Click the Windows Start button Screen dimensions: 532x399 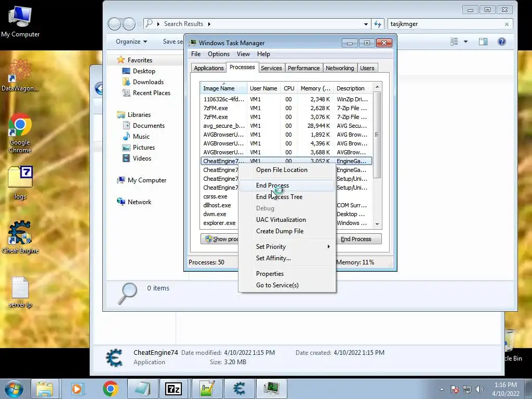point(14,389)
